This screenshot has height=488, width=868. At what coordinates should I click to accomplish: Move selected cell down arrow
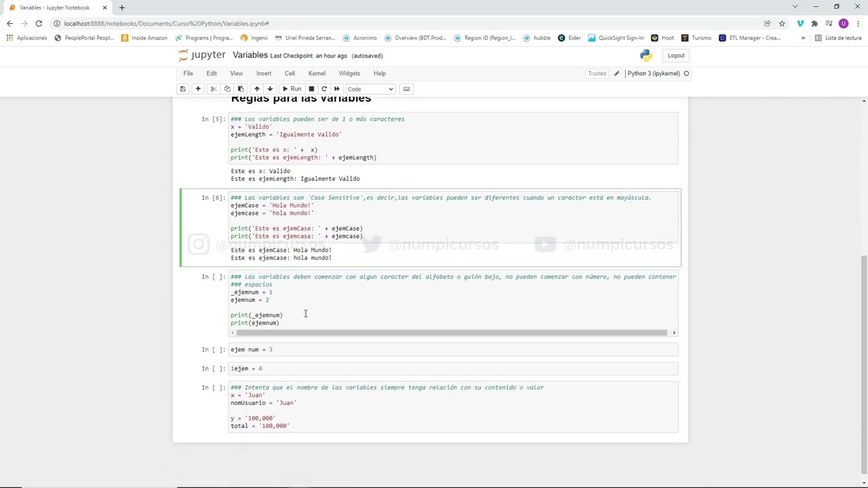click(x=270, y=89)
